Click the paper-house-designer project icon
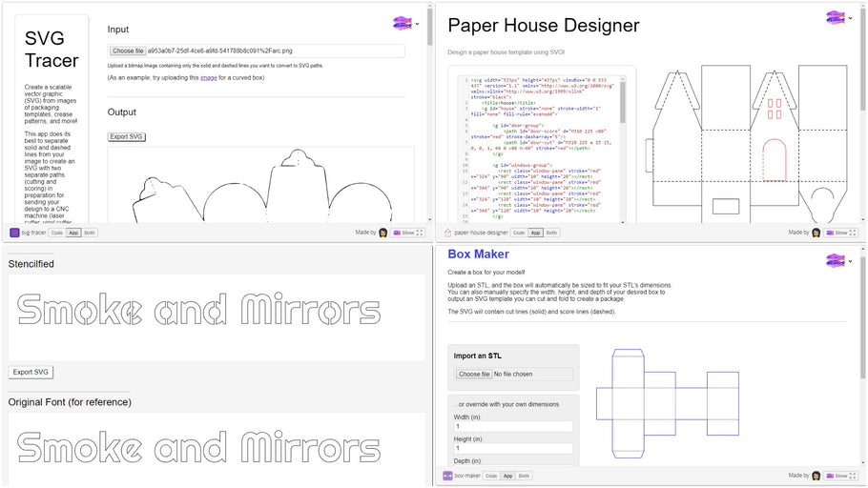This screenshot has height=488, width=868. tap(448, 233)
